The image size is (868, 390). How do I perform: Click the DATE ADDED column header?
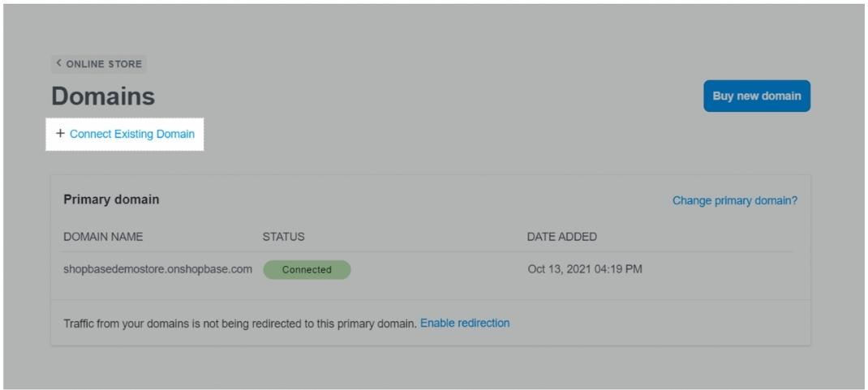click(561, 237)
